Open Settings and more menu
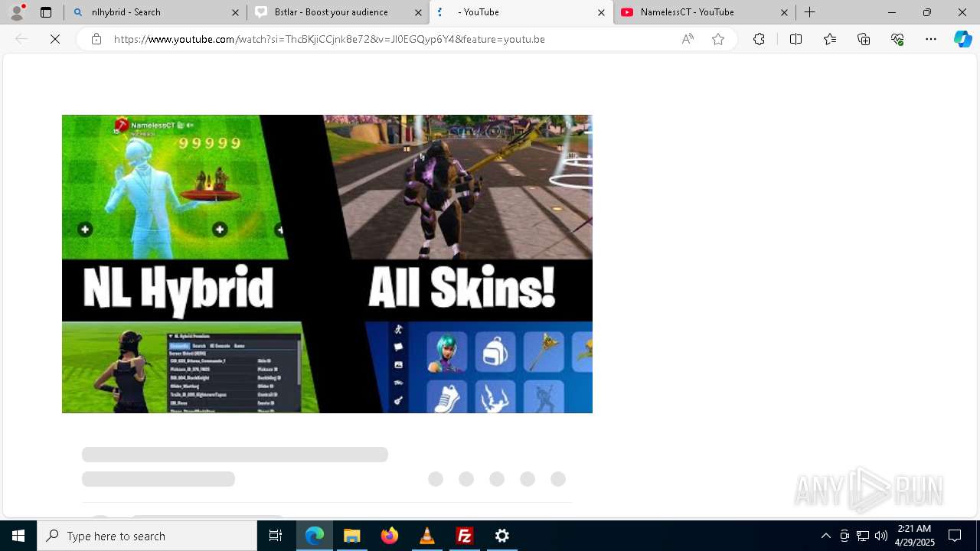 click(931, 39)
